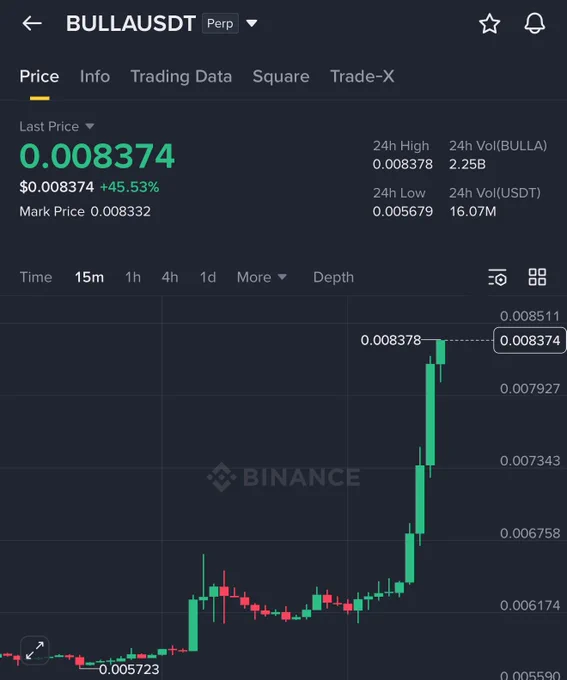Tap the large 0.008374 last price
Screen dimensions: 567x680
pos(97,156)
